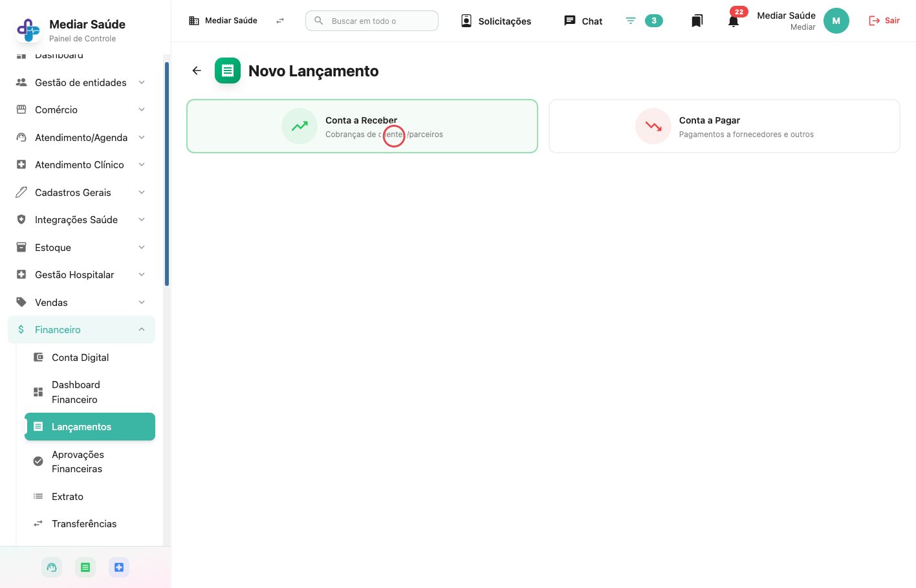Expand the Vendas menu chevron

tap(142, 302)
